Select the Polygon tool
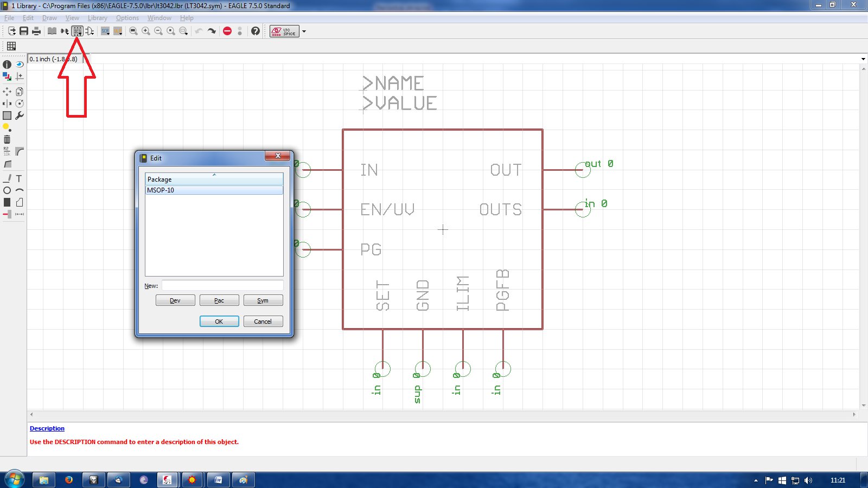Viewport: 868px width, 488px height. [20, 202]
